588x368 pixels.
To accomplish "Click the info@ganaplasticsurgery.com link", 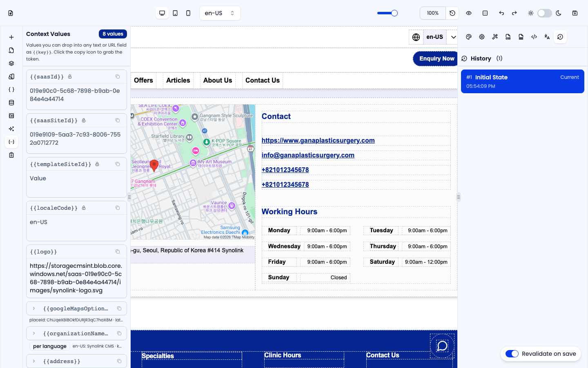I will pos(308,155).
